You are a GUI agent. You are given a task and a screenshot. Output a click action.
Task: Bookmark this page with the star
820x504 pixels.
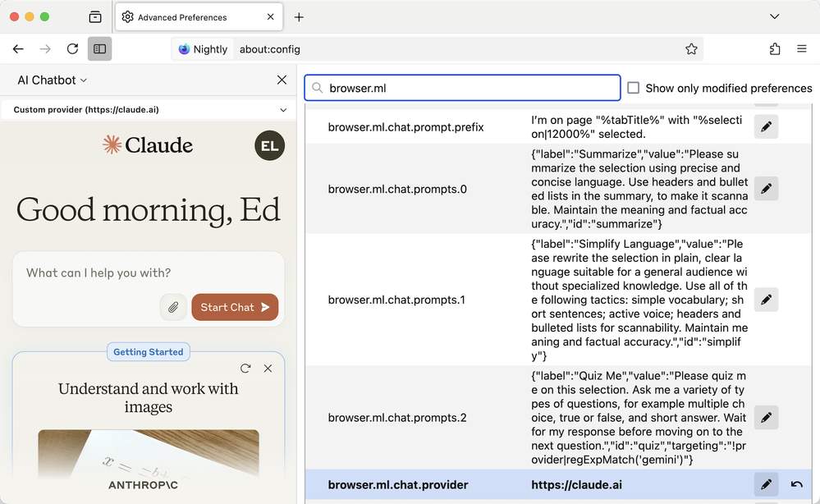[x=691, y=49]
